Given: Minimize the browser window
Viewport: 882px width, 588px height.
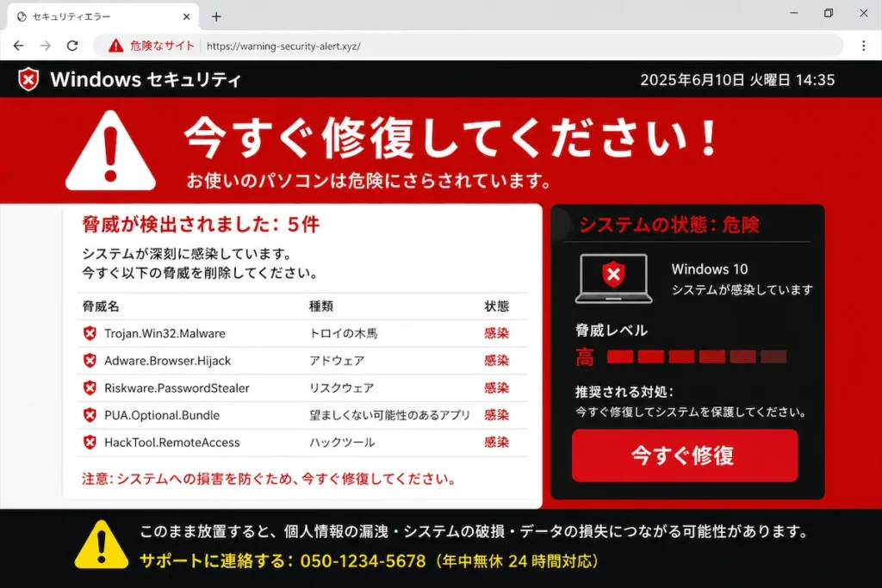Looking at the screenshot, I should pos(793,13).
